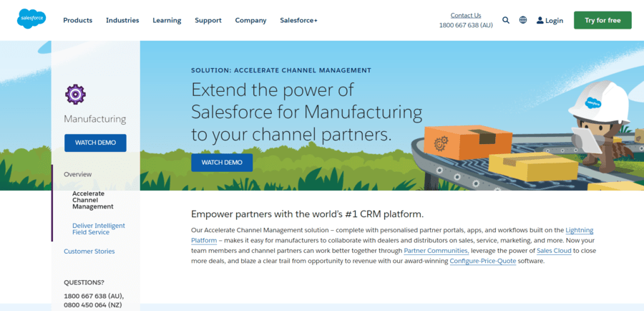Click Watch Demo button in sidebar
The image size is (644, 311).
pos(95,143)
